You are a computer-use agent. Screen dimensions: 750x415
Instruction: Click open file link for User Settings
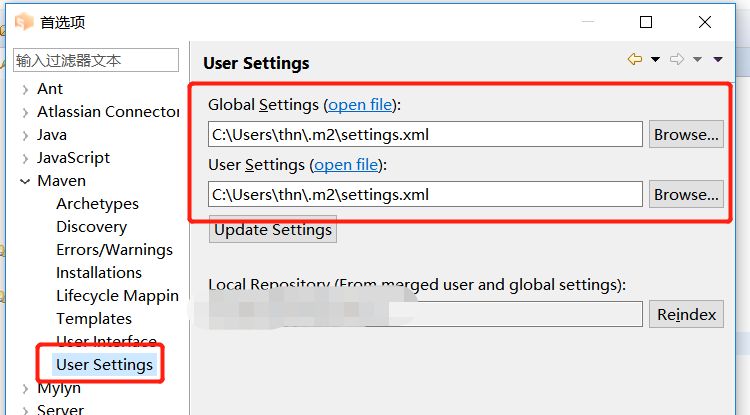tap(346, 165)
